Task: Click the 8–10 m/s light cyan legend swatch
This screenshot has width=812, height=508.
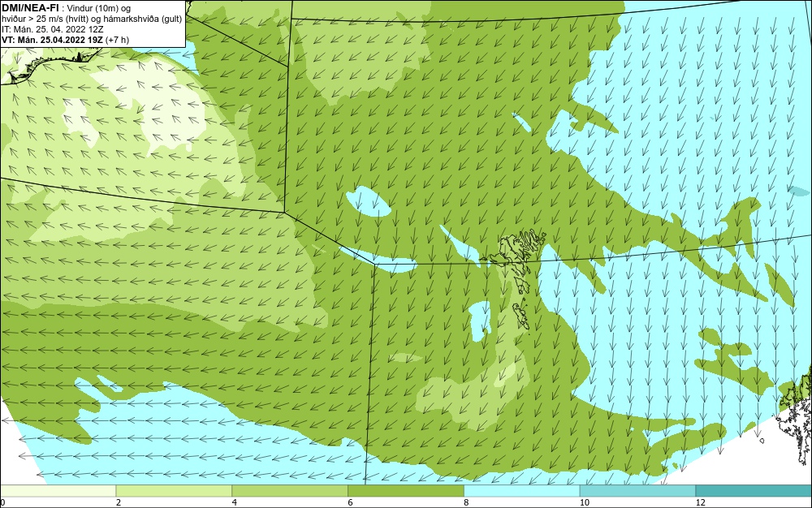Action: [522, 491]
